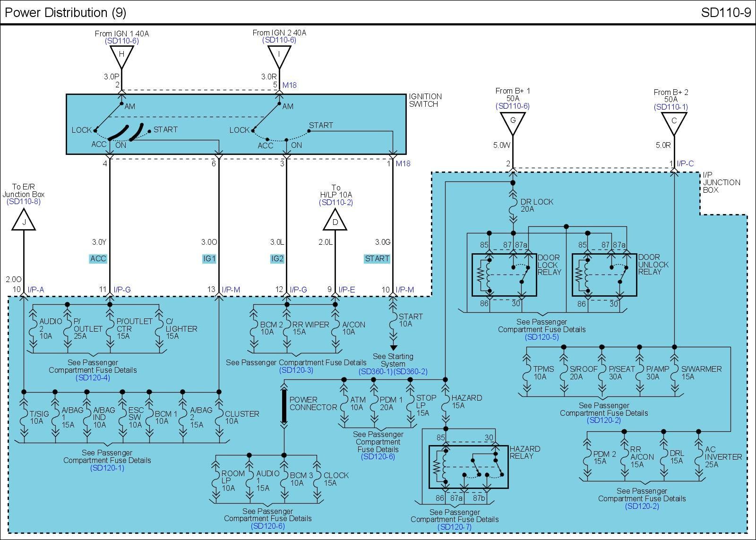Select the G connector triangle from B+ 1
This screenshot has width=756, height=540.
[513, 122]
